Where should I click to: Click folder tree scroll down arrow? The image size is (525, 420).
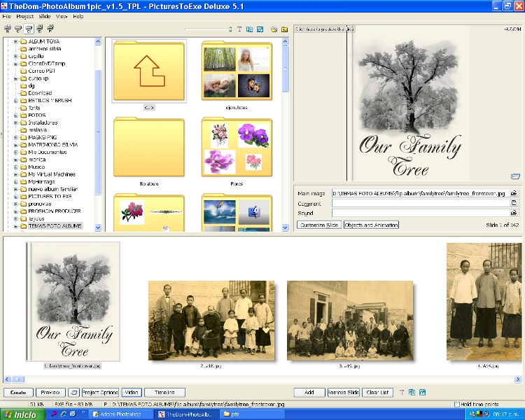pyautogui.click(x=98, y=227)
